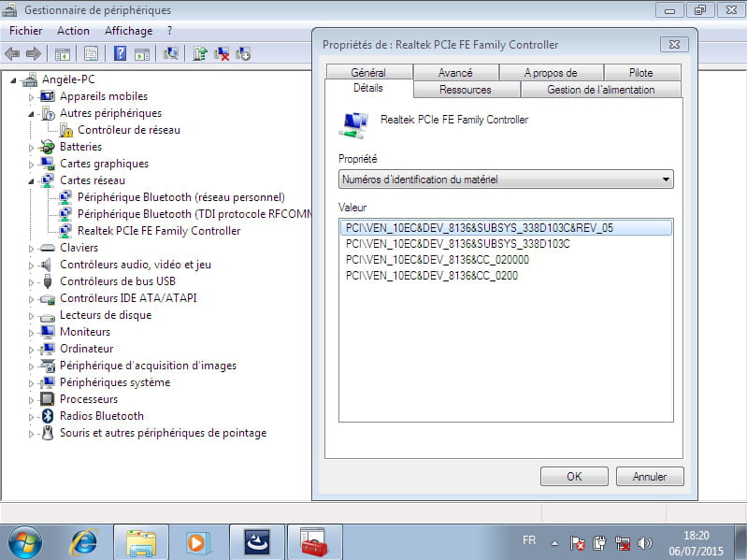This screenshot has height=560, width=747.
Task: Click the OK button
Action: tap(574, 476)
